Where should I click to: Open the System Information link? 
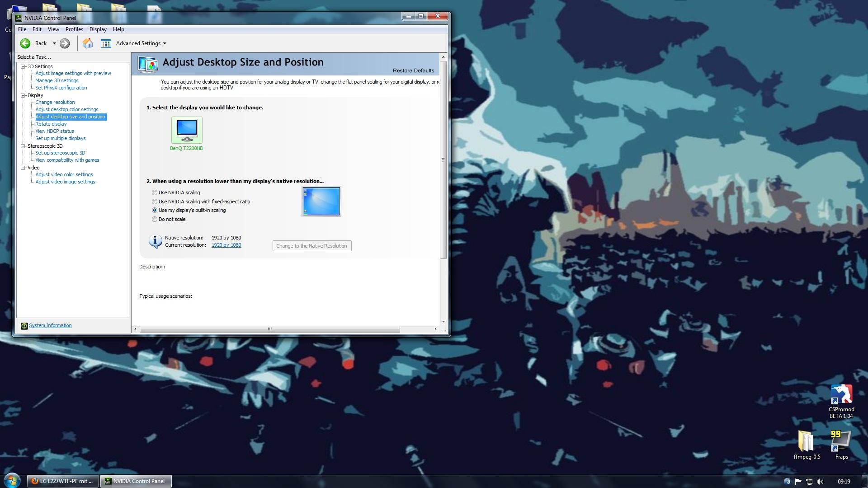click(50, 326)
